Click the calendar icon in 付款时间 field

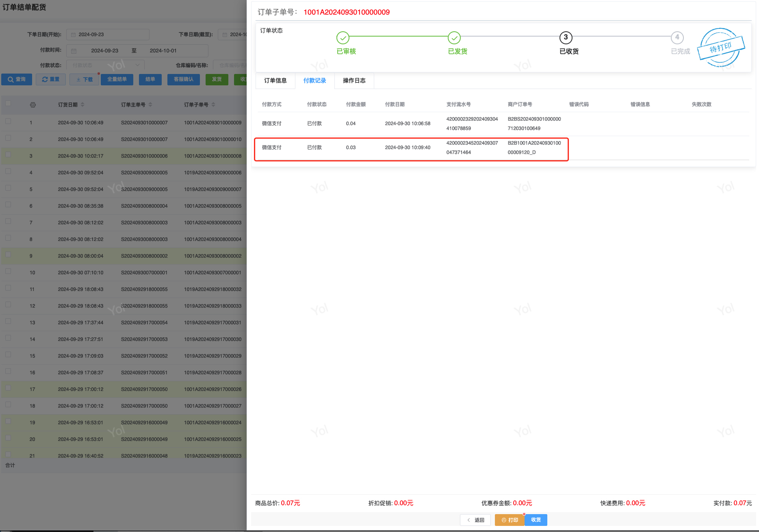pyautogui.click(x=74, y=51)
